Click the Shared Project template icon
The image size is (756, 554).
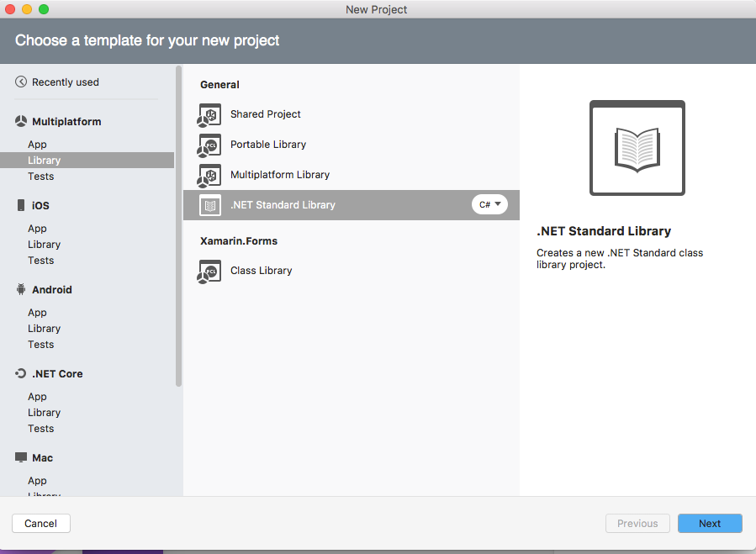(209, 115)
